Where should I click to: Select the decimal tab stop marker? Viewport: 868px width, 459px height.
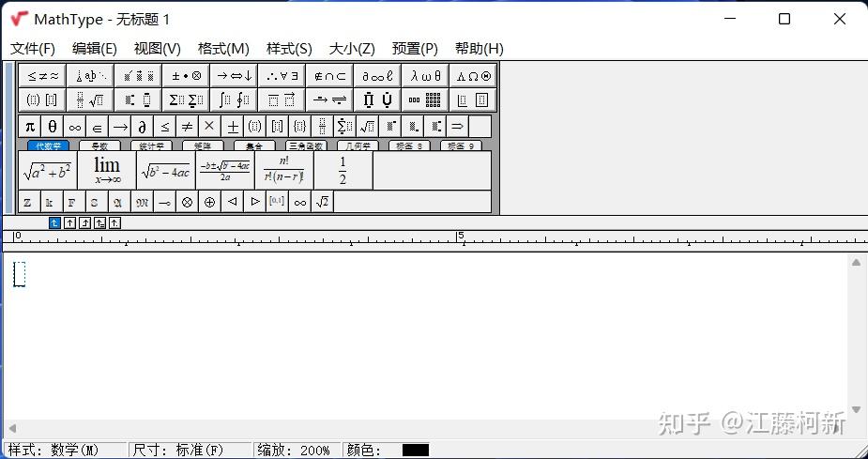pos(114,223)
